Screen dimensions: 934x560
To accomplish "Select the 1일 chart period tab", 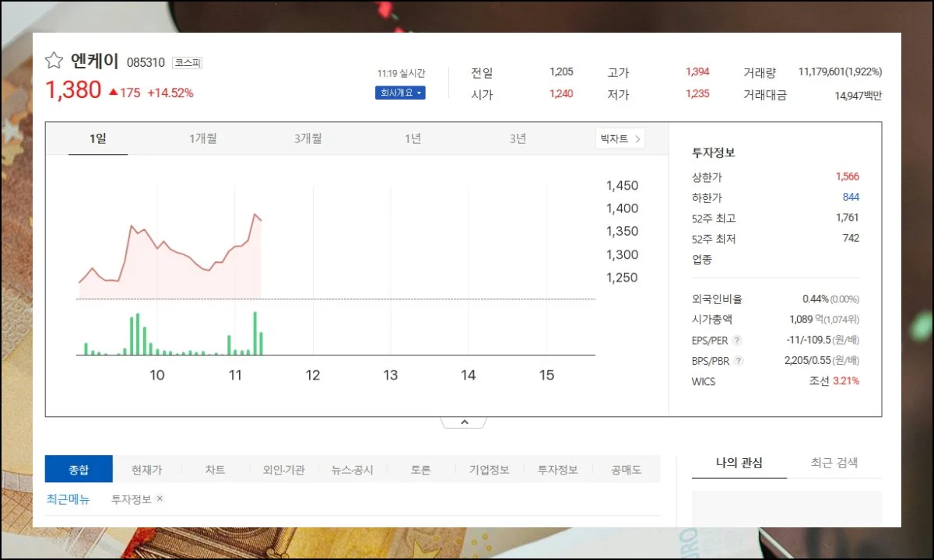I will click(x=98, y=138).
